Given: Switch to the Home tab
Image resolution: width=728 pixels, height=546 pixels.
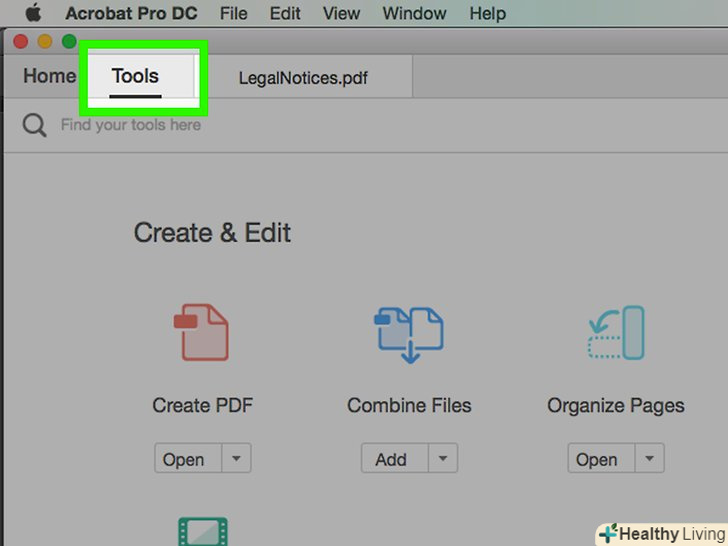Looking at the screenshot, I should [x=49, y=76].
